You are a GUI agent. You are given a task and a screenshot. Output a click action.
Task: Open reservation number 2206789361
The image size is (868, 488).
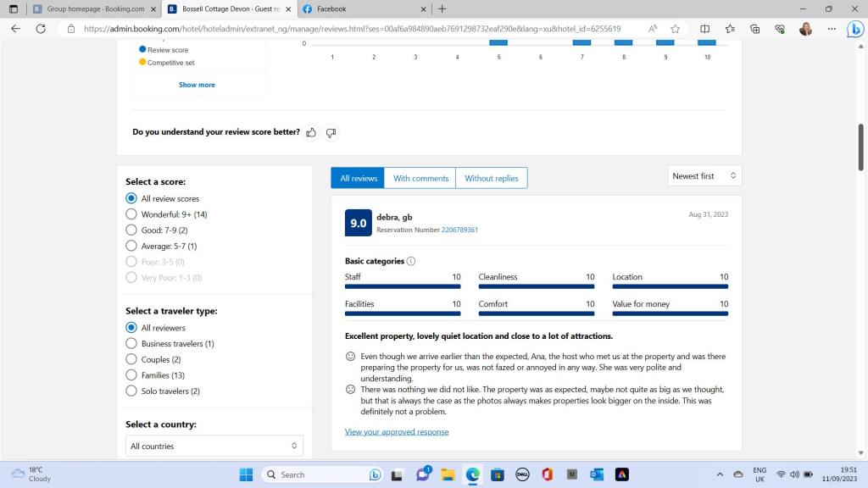coord(459,230)
